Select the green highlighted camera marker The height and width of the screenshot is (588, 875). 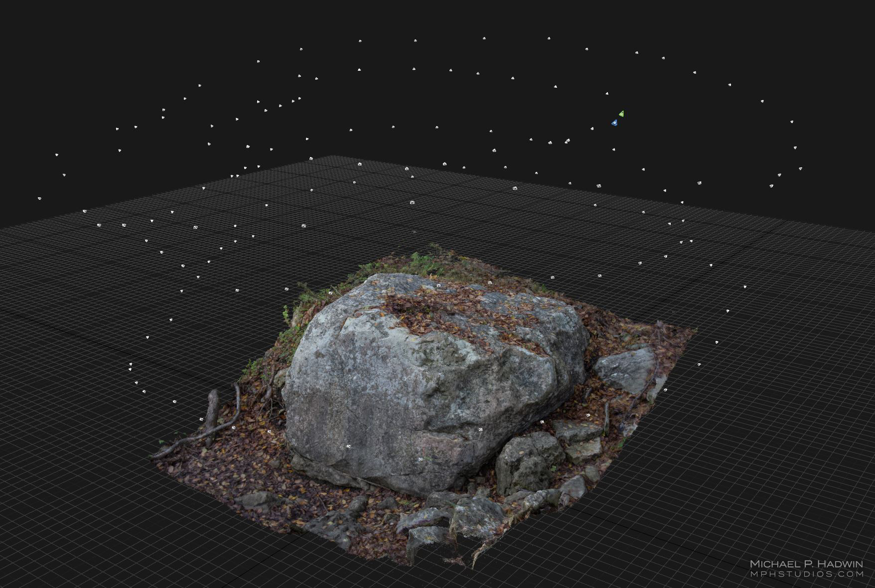tap(621, 114)
